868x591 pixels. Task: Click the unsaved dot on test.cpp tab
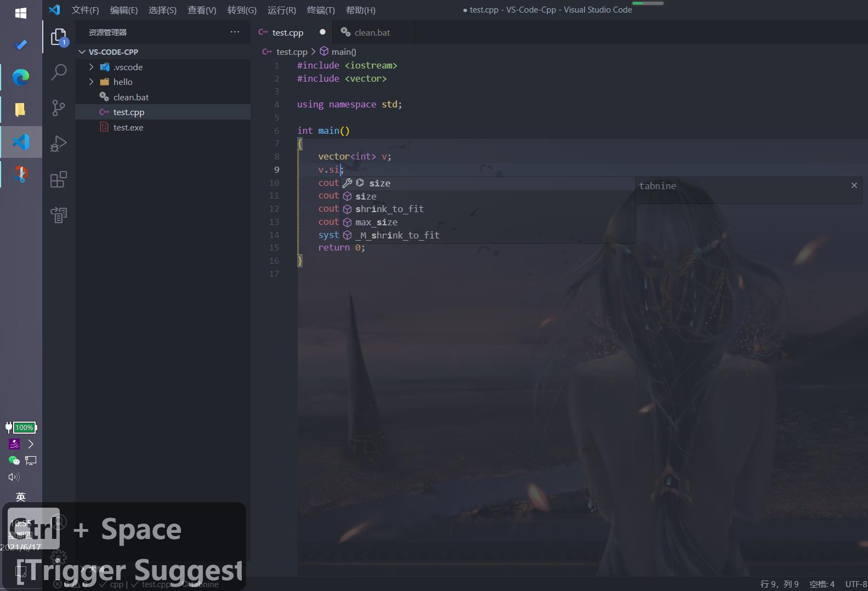coord(322,32)
